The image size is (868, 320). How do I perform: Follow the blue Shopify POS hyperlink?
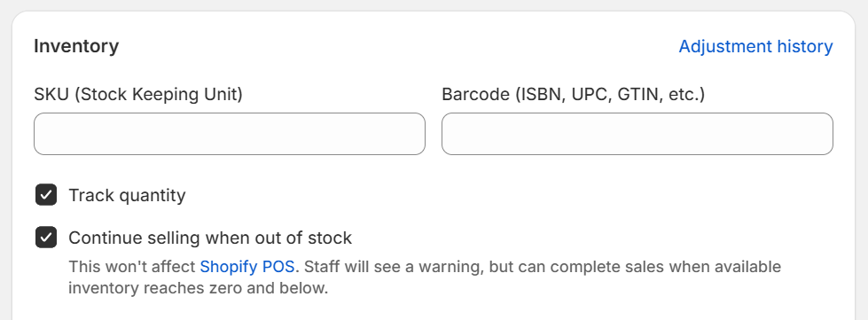coord(246,267)
